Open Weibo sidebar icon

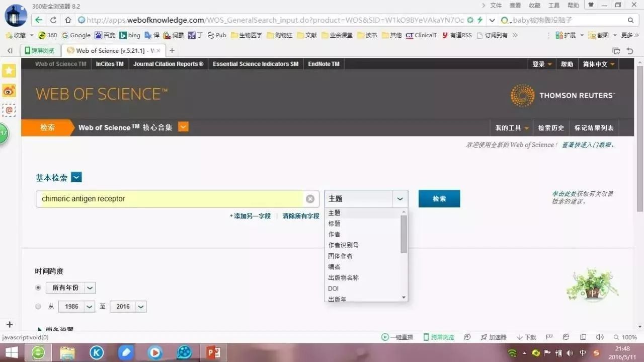[x=9, y=91]
